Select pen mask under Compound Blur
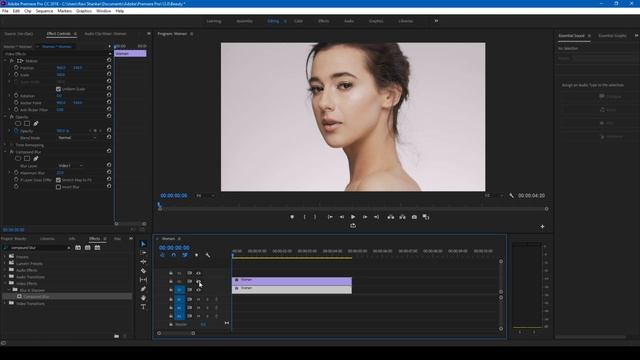Screen dimensions: 640x360 pos(36,158)
